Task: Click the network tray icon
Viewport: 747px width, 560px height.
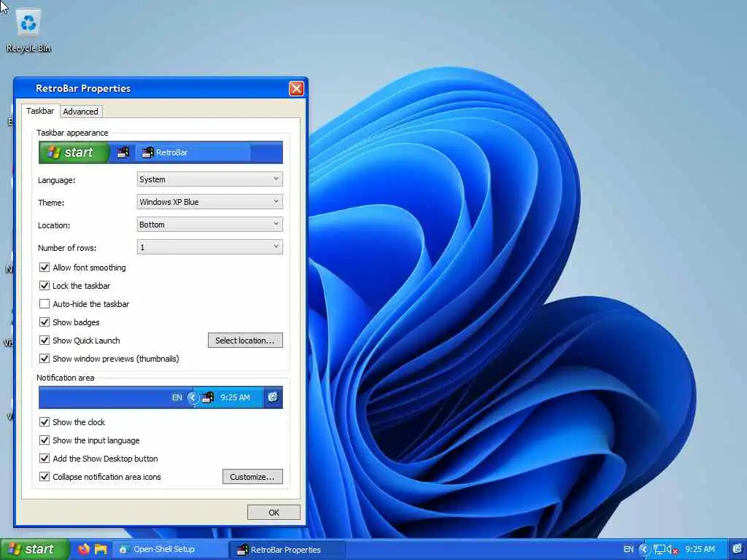Action: (659, 550)
